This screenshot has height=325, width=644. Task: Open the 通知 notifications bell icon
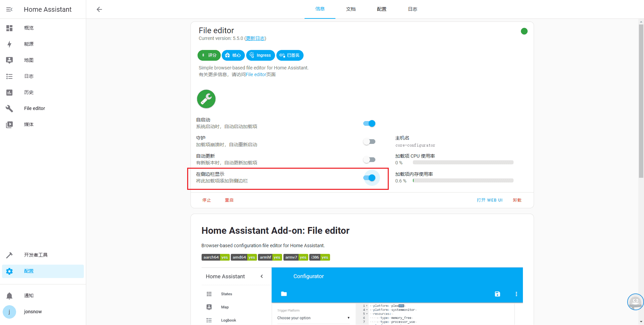point(9,295)
